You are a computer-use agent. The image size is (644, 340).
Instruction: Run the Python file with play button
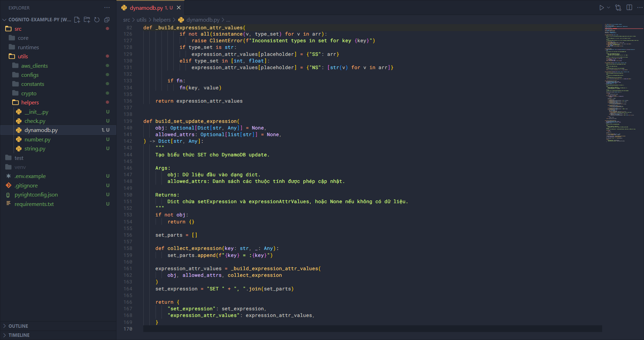click(601, 8)
